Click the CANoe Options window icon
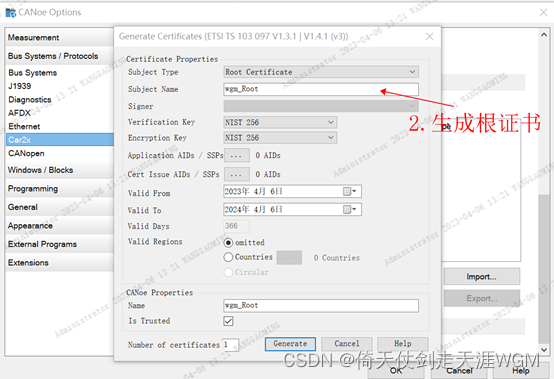This screenshot has width=554, height=379. pyautogui.click(x=11, y=13)
